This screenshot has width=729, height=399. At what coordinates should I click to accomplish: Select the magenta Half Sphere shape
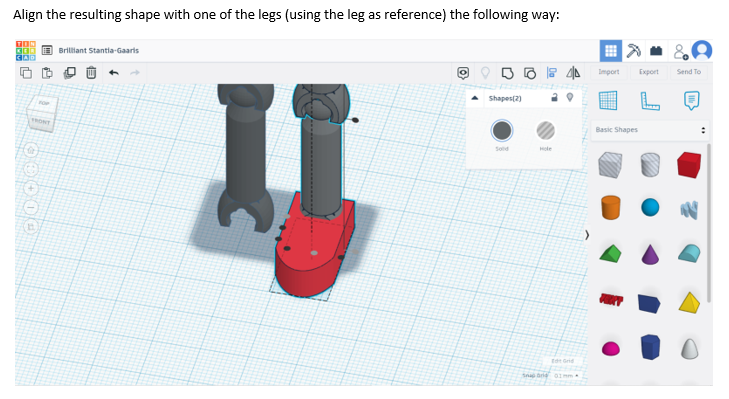click(610, 348)
